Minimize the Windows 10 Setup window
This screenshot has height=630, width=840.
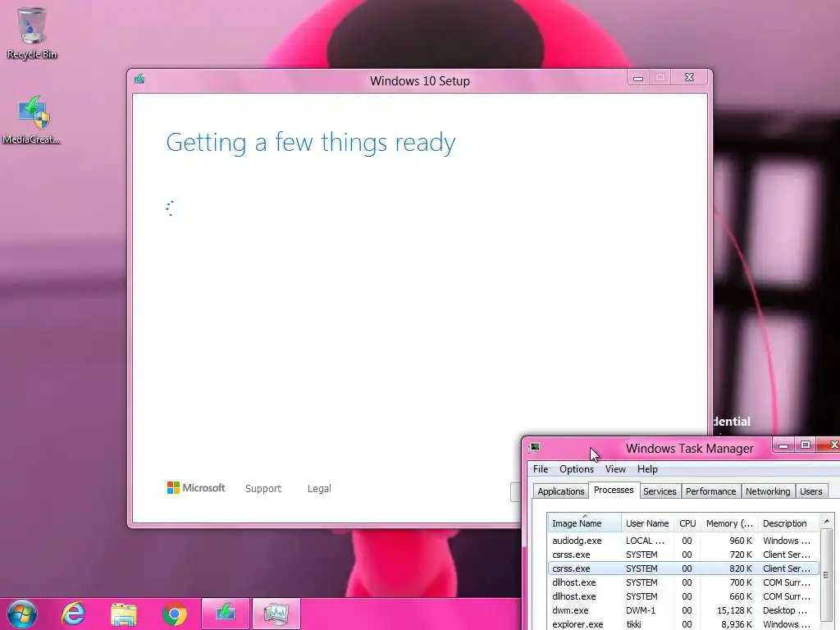pyautogui.click(x=638, y=78)
